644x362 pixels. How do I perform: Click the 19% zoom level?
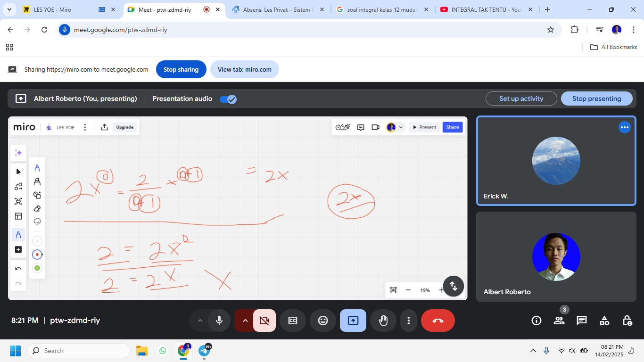click(425, 290)
